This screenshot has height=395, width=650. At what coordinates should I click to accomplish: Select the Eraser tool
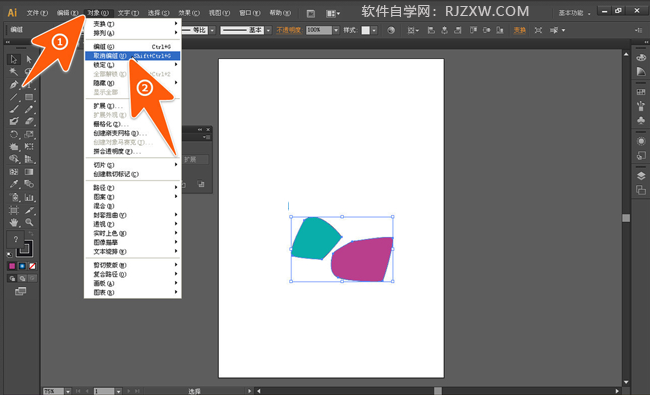[x=29, y=121]
